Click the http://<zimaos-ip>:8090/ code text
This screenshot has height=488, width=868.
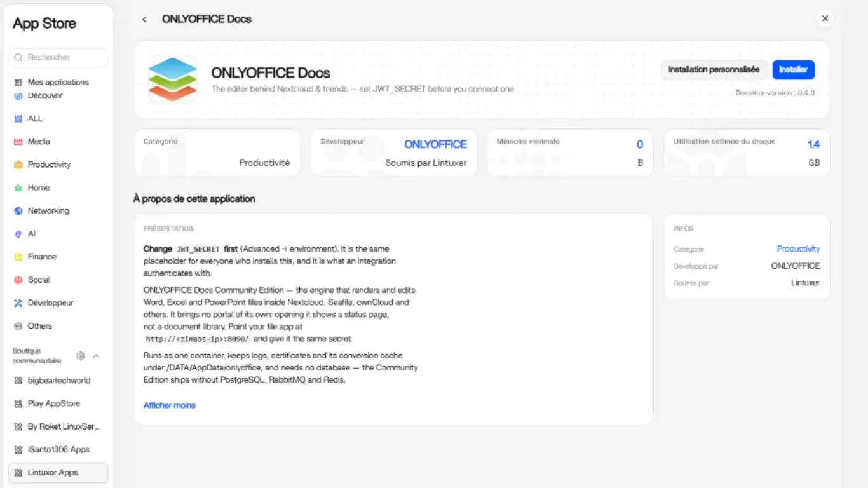[x=198, y=339]
